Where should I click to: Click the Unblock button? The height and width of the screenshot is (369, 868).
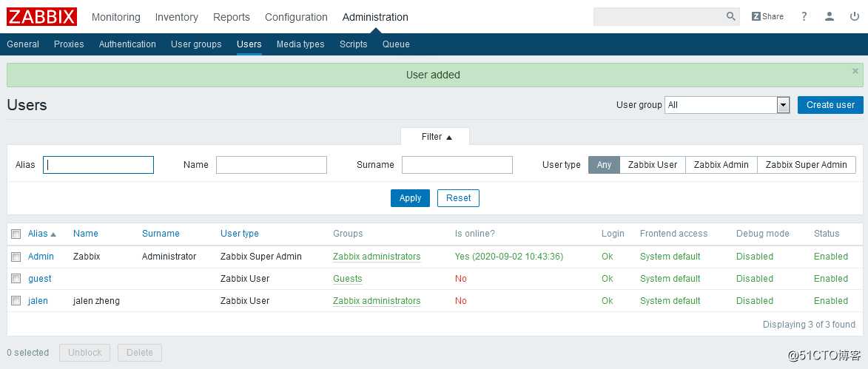click(84, 353)
